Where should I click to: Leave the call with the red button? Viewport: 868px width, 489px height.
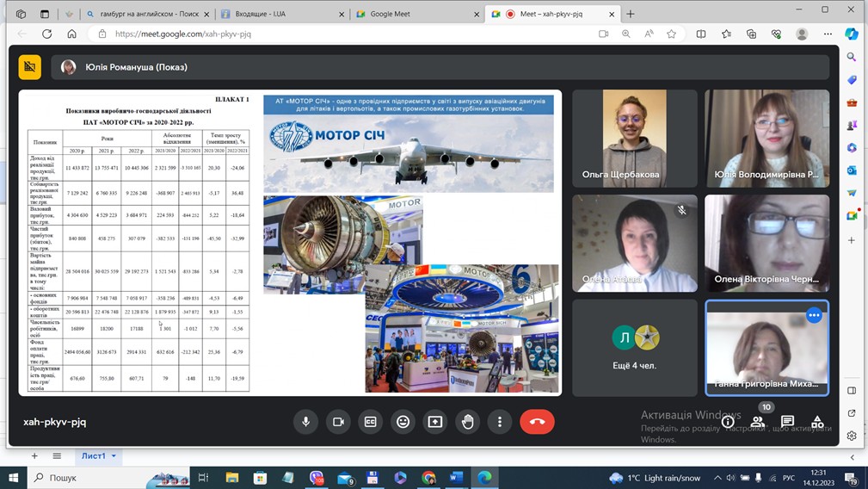[x=537, y=422]
